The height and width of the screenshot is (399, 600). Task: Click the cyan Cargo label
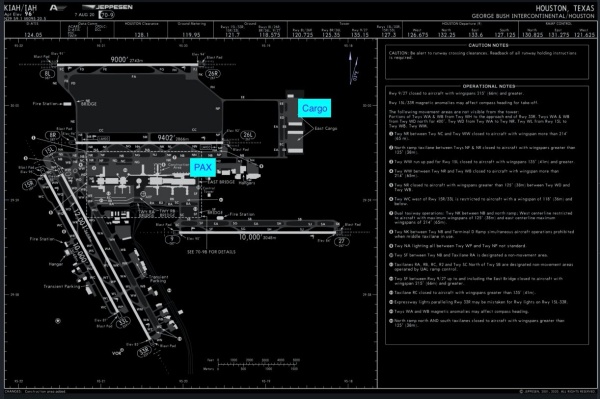(x=315, y=108)
